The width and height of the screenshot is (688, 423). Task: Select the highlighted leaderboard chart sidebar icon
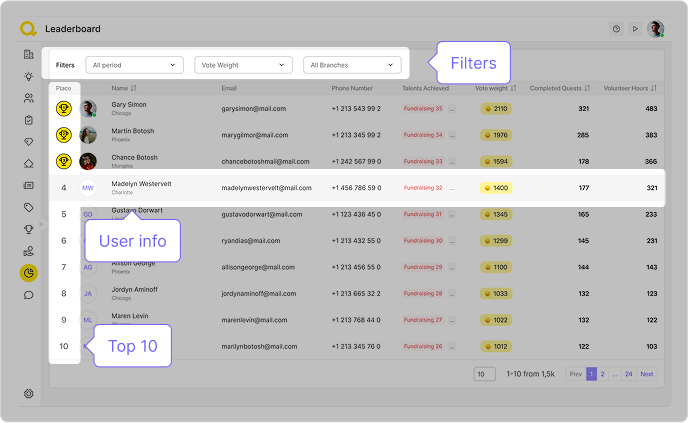(28, 272)
